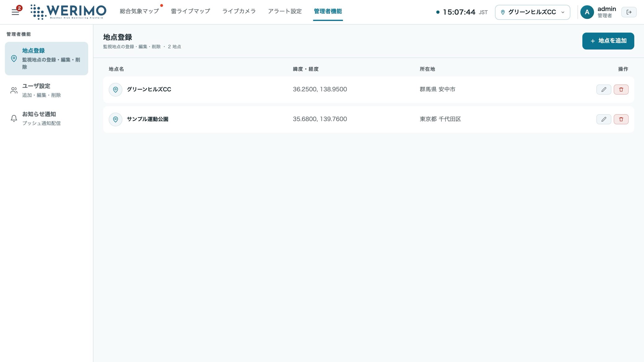Viewport: 644px width, 362px height.
Task: Click the 15:07:44 JST clock
Action: click(462, 12)
